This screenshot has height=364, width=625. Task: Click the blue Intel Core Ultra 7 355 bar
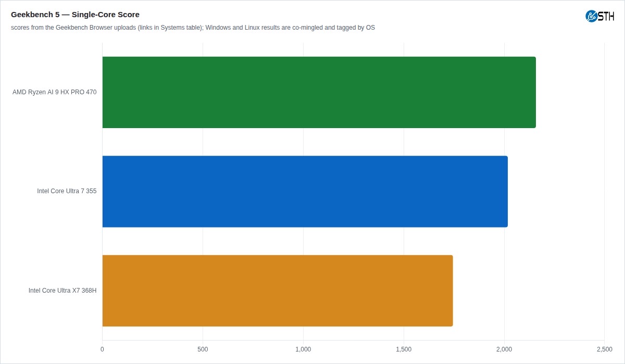(305, 192)
